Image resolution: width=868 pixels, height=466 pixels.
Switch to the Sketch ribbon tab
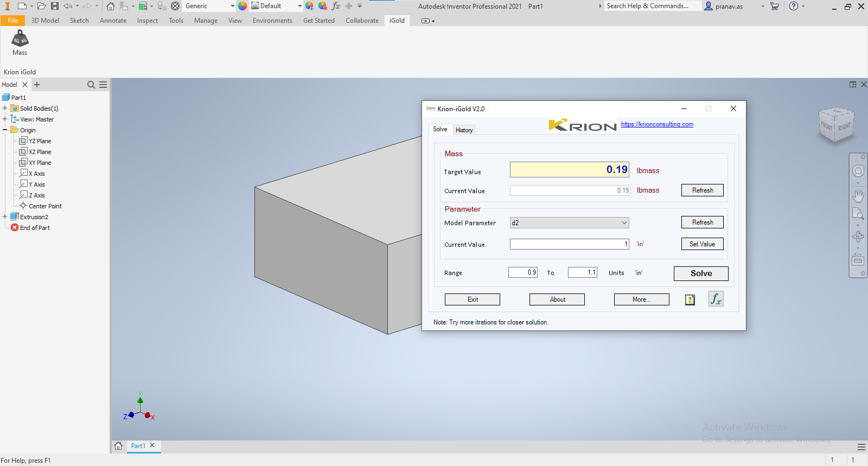coord(79,21)
